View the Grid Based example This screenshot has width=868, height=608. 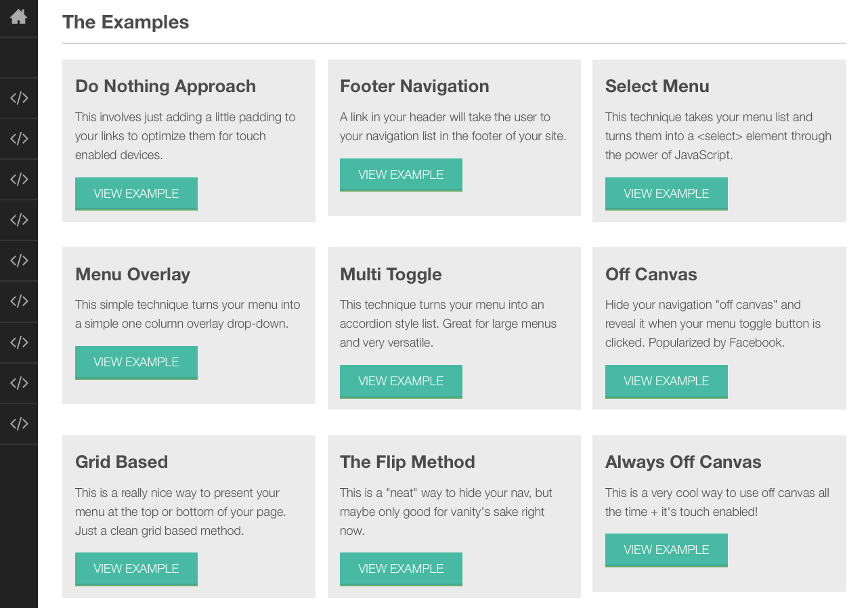[136, 569]
